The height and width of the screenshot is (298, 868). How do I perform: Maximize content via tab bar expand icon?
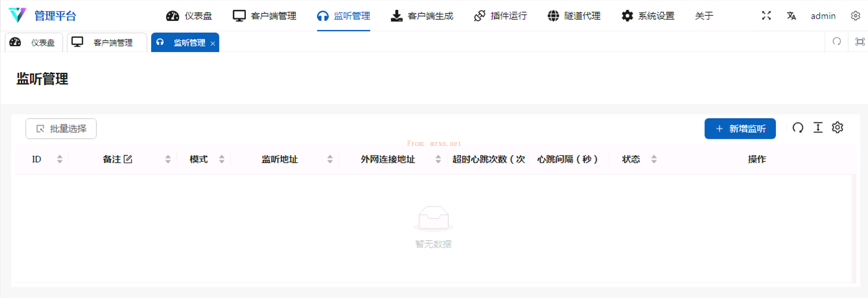point(860,42)
